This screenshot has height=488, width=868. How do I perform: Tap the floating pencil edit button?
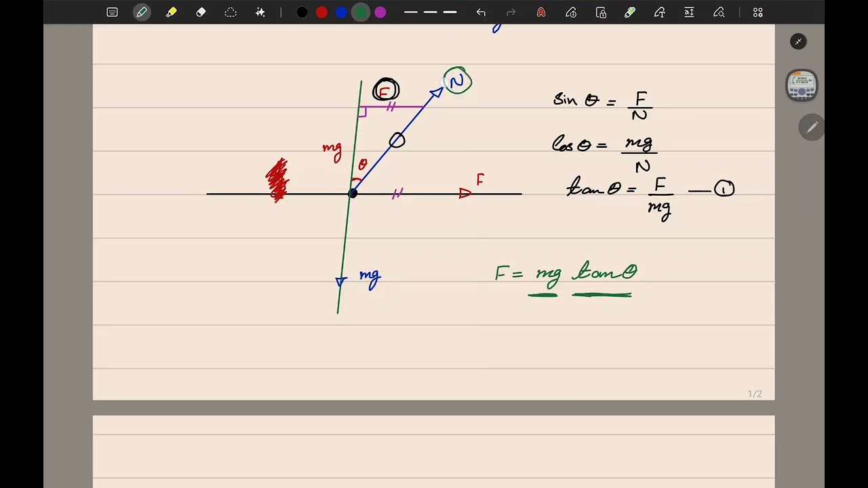812,127
